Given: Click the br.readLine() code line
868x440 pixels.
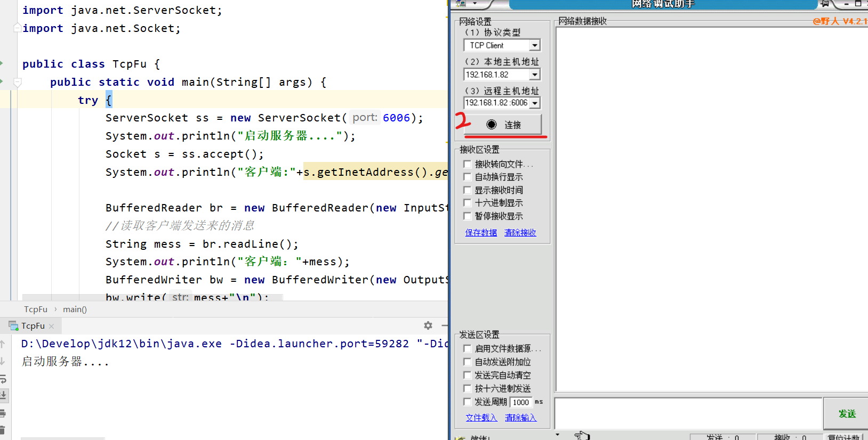Looking at the screenshot, I should (202, 244).
